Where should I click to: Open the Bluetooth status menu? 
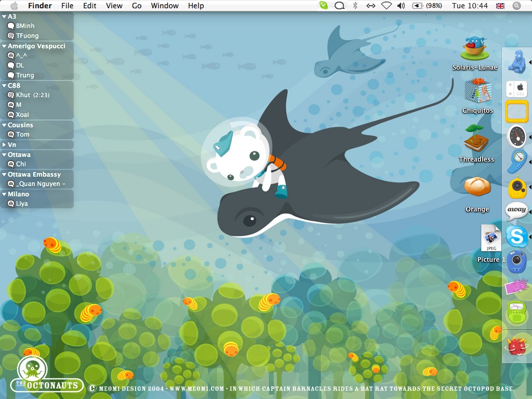(355, 5)
